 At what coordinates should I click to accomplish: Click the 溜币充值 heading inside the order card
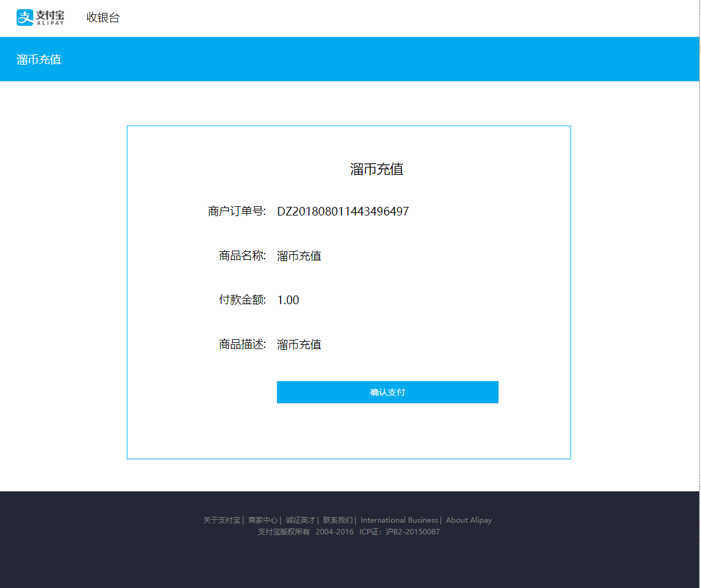click(377, 169)
